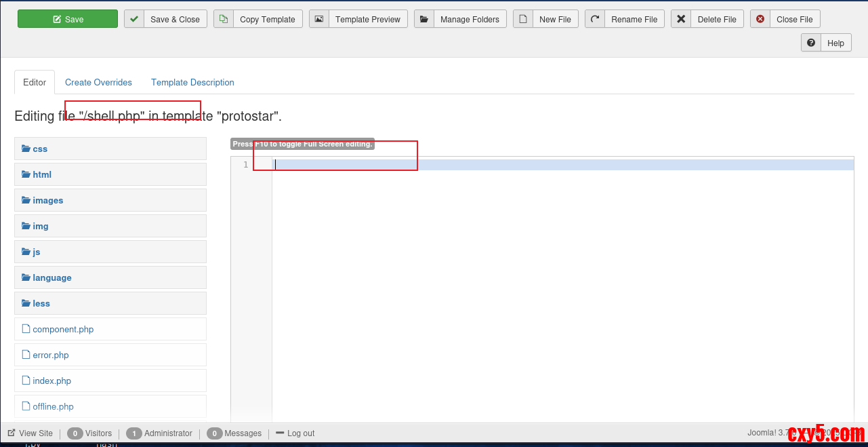Expand the less folder

[110, 303]
